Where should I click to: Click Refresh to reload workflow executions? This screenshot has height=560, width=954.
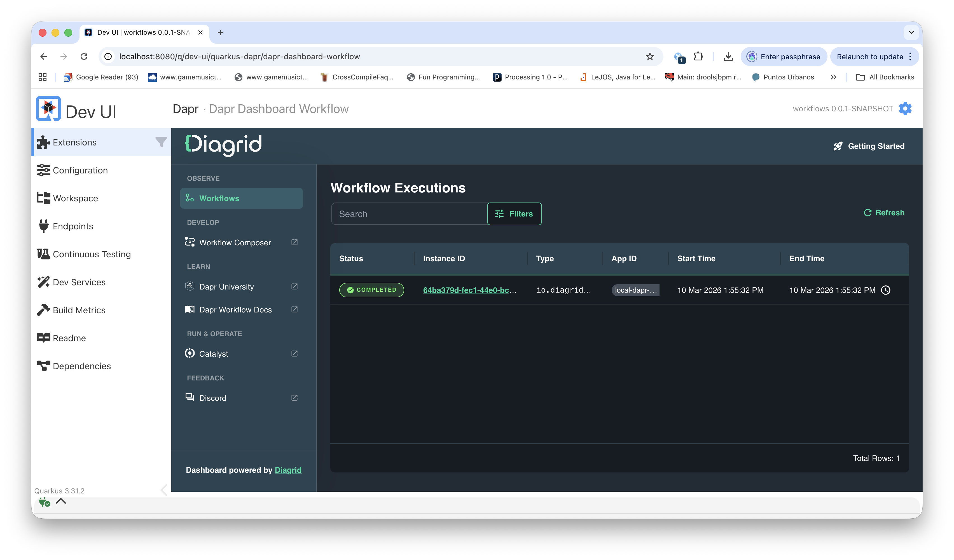click(884, 212)
